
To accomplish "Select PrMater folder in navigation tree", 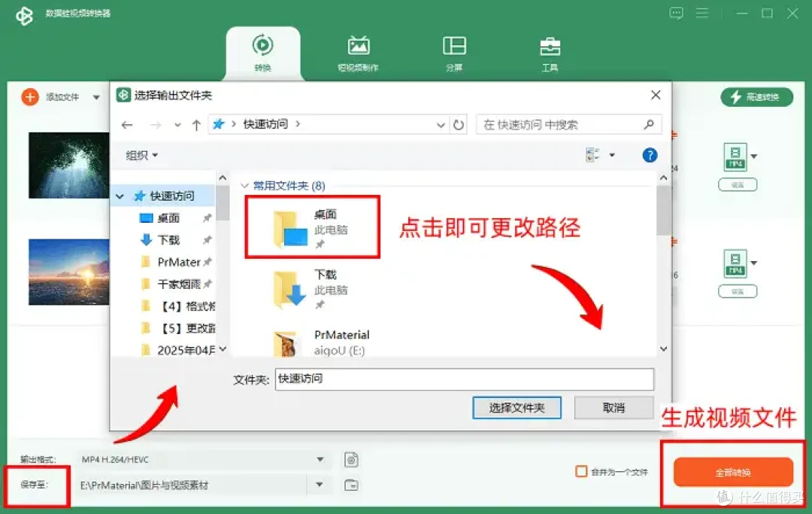I will point(179,262).
